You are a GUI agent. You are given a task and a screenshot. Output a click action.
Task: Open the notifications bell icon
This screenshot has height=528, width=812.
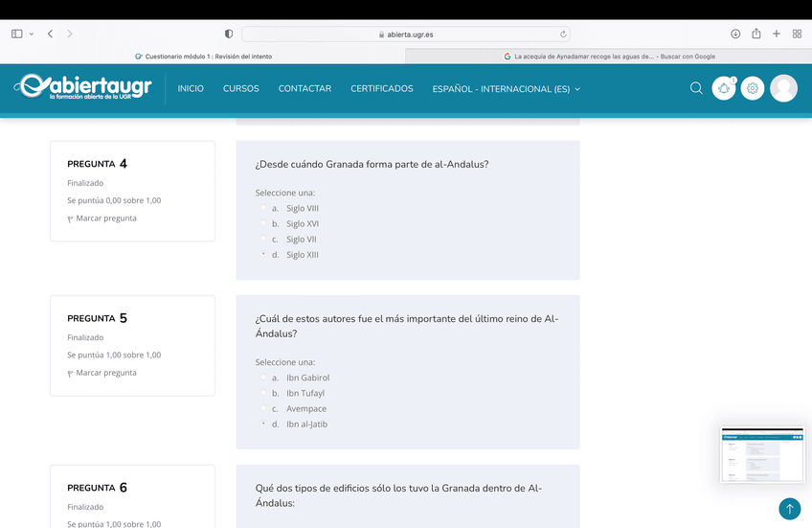point(724,88)
